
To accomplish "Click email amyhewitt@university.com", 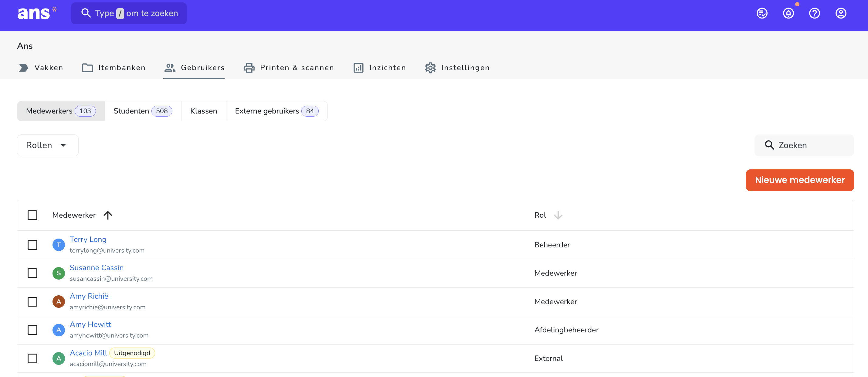I will point(109,335).
